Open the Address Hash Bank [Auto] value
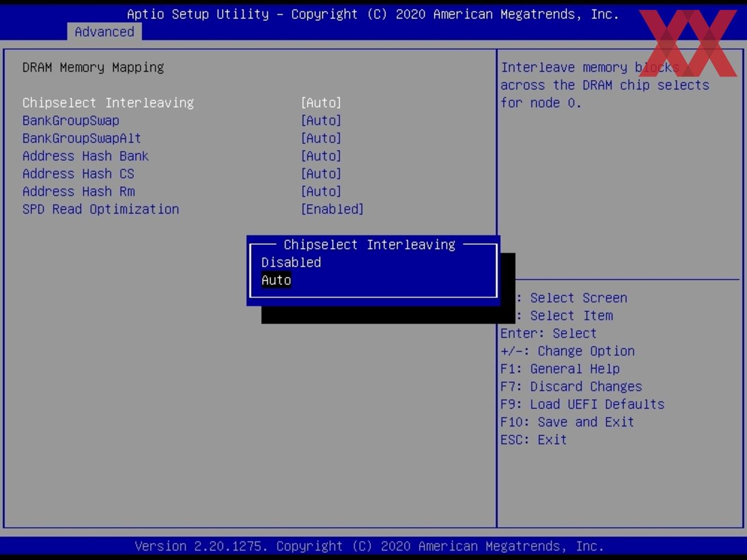The width and height of the screenshot is (747, 560). pyautogui.click(x=321, y=156)
